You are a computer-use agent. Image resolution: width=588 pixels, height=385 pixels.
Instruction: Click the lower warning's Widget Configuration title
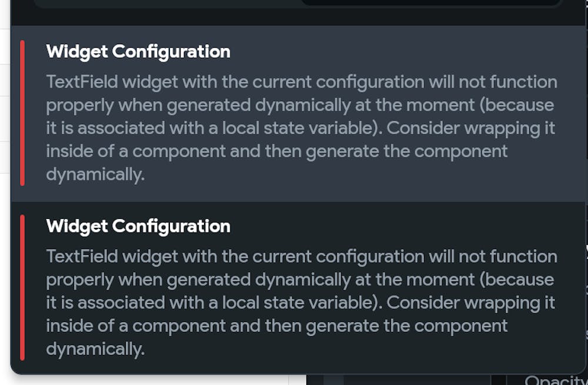[x=138, y=226]
